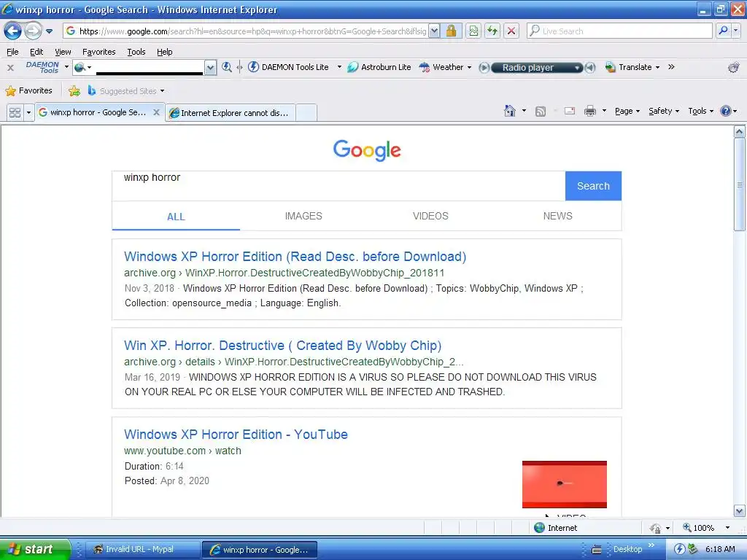Stop loading with the red X icon
Screen dimensions: 747x560
(511, 31)
